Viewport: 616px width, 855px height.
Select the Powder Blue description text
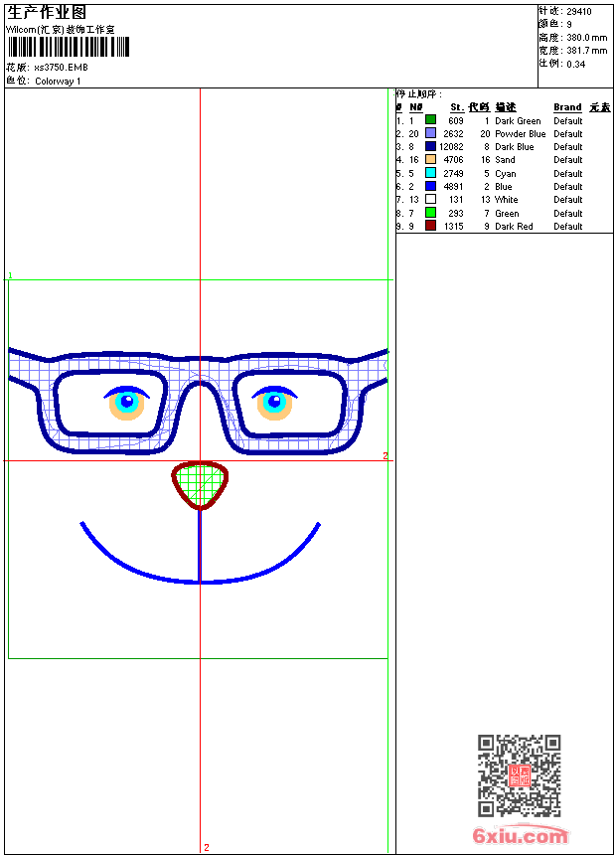pos(520,134)
